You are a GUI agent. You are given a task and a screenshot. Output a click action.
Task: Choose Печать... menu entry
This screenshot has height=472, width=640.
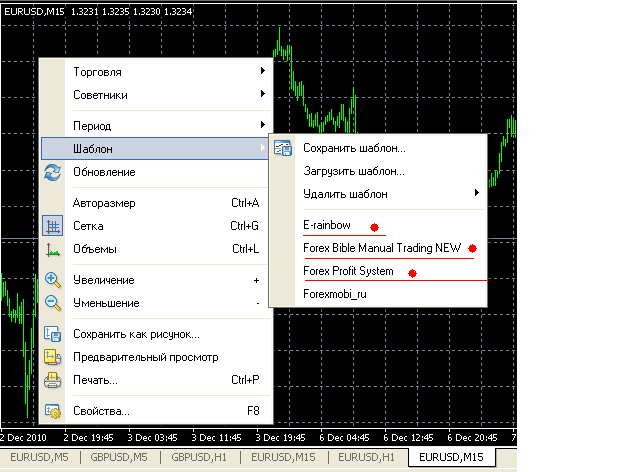pos(155,380)
